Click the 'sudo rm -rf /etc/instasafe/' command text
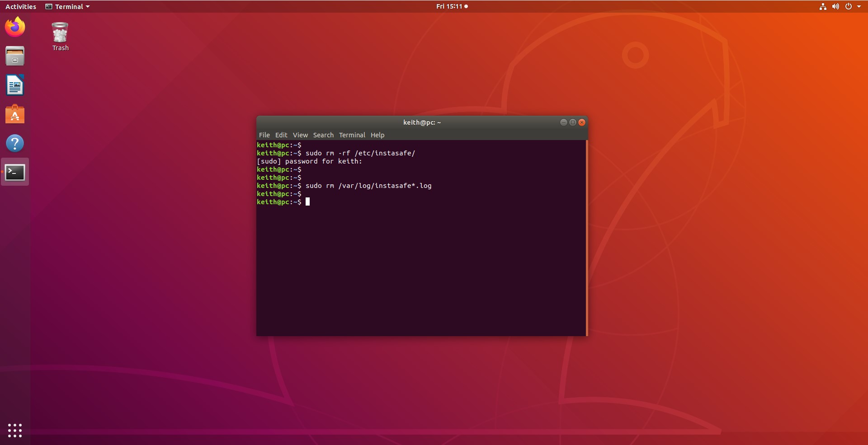The width and height of the screenshot is (868, 445). 360,153
